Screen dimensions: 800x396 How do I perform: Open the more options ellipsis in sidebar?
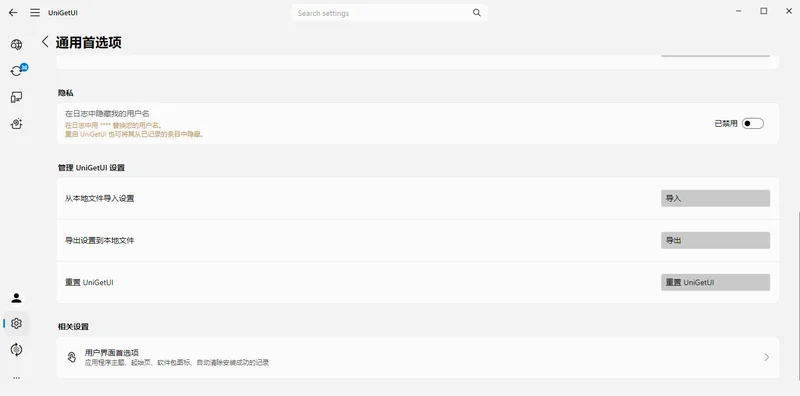pyautogui.click(x=16, y=378)
